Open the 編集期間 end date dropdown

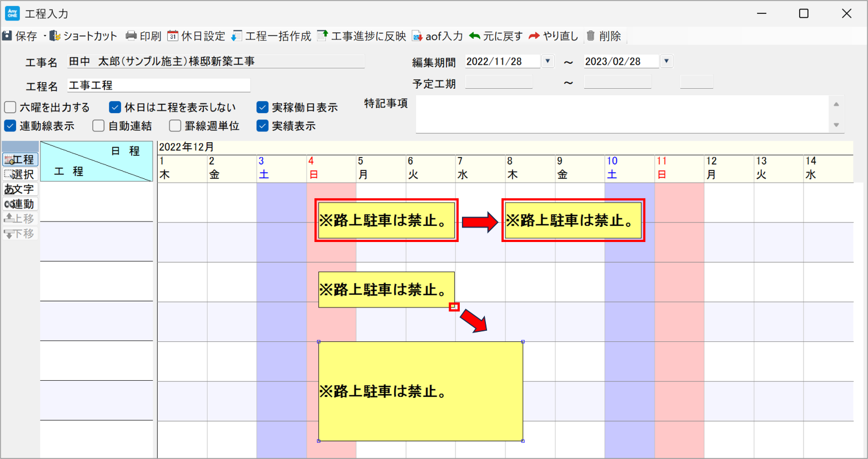click(666, 61)
